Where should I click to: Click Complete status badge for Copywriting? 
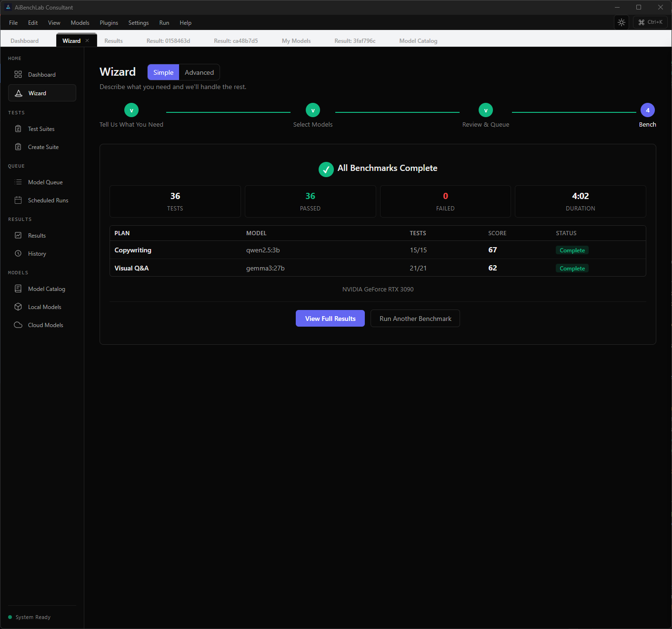[572, 250]
